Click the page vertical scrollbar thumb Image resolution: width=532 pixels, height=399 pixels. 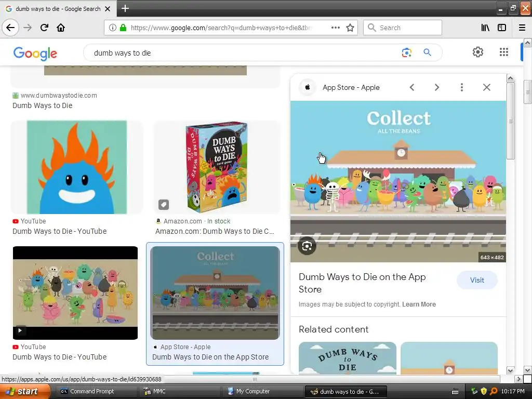pos(527,92)
